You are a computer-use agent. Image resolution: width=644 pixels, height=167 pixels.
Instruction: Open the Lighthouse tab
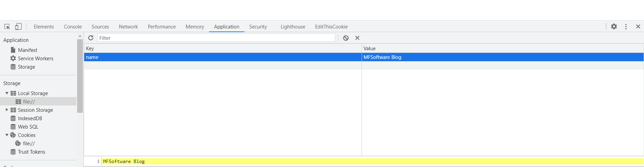pyautogui.click(x=293, y=27)
